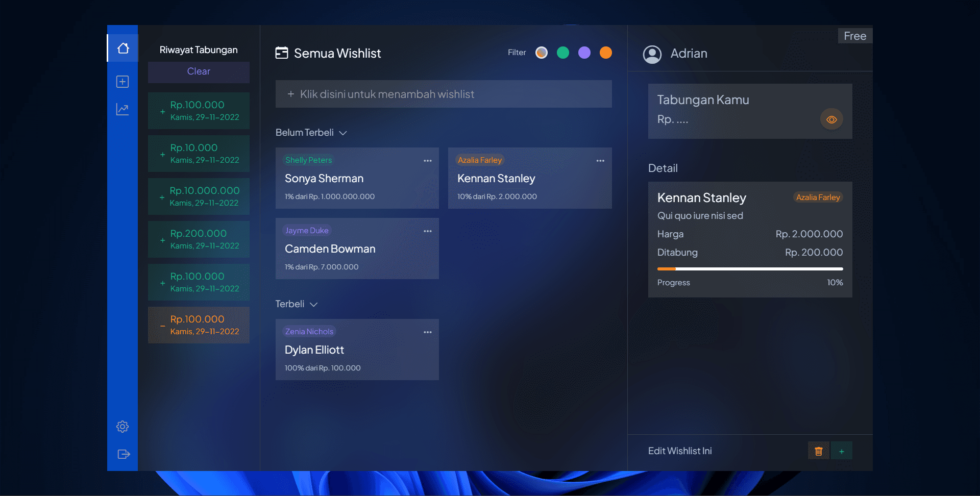Open the three-dot menu on the Dylan Elliott card
Viewport: 980px width, 496px height.
[x=428, y=332]
